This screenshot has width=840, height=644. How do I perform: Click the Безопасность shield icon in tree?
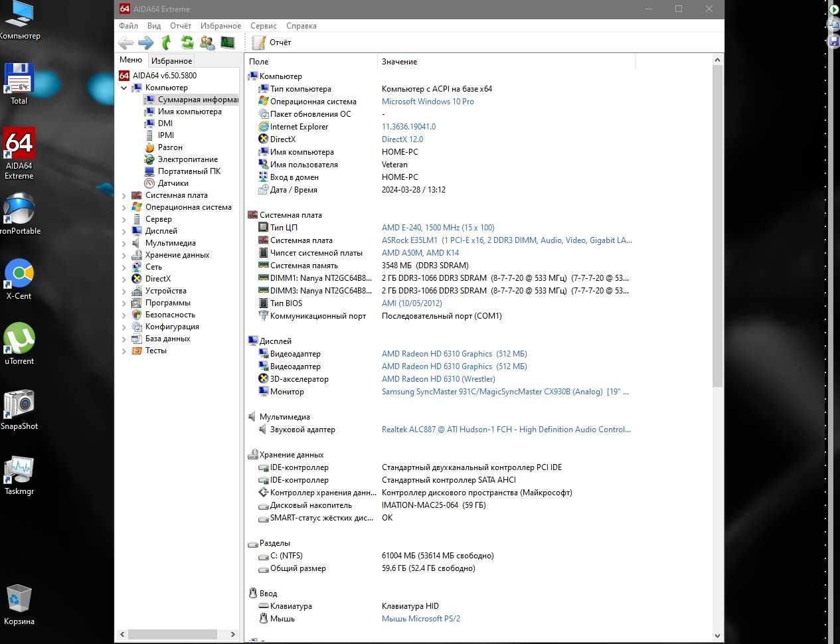tap(137, 315)
